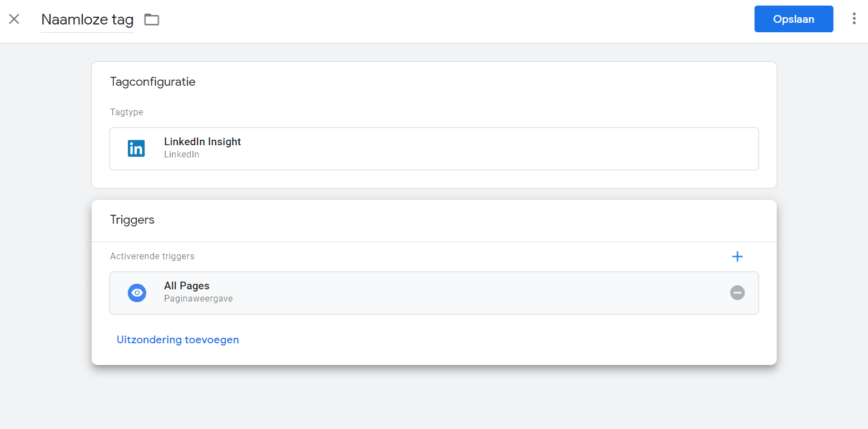
Task: Select the All Pages trigger title
Action: click(187, 286)
